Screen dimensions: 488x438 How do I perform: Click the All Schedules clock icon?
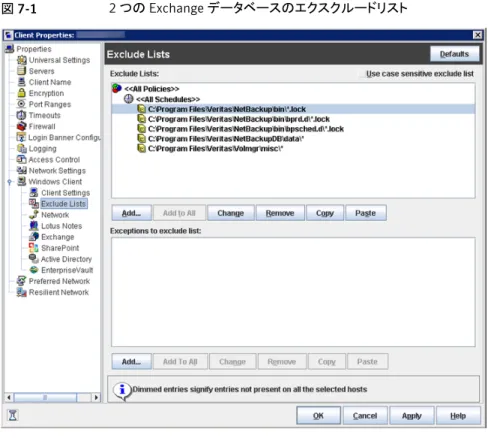tap(129, 99)
